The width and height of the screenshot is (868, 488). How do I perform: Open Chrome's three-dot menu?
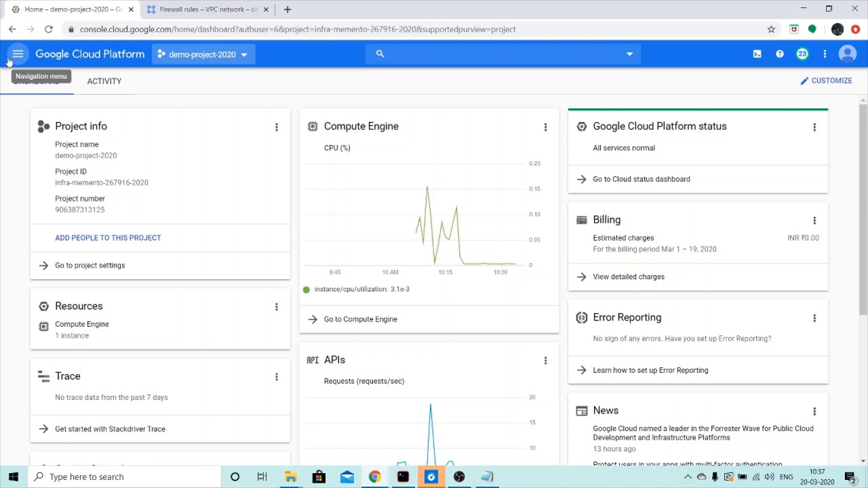856,29
